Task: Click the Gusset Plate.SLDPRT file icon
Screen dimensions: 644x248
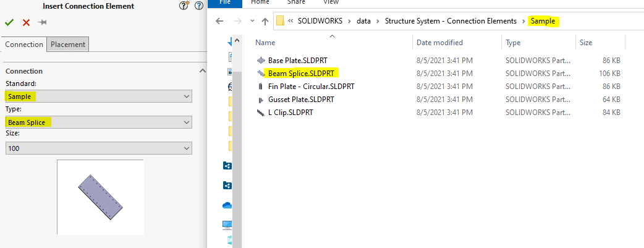Action: [x=260, y=100]
